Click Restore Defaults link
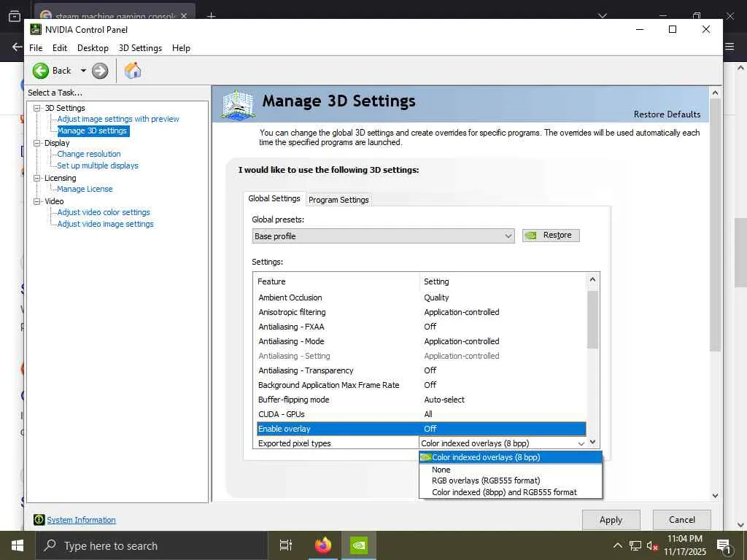Image resolution: width=747 pixels, height=560 pixels. tap(667, 114)
